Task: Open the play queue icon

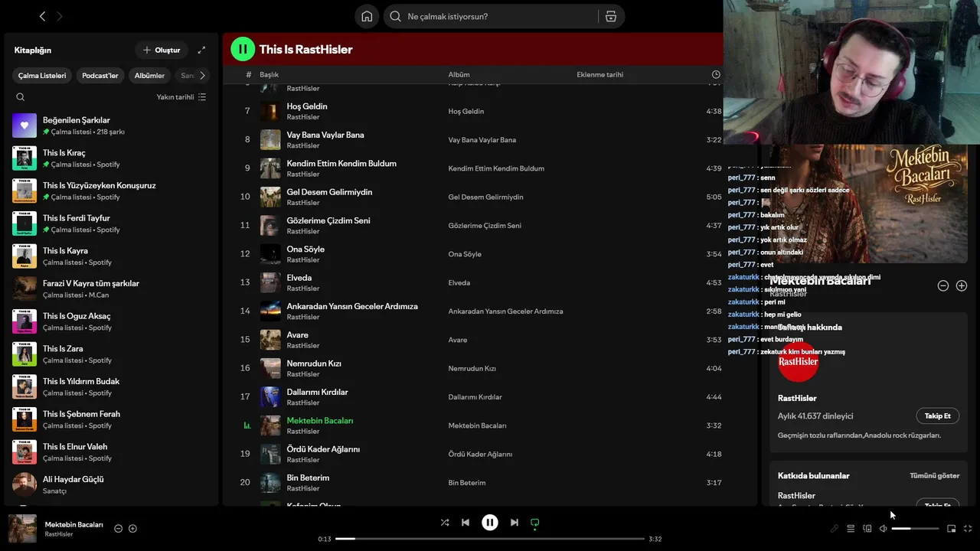Action: pos(851,528)
